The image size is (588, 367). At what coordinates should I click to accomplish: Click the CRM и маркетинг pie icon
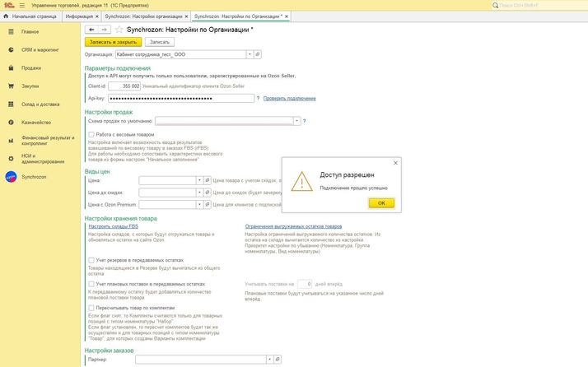click(x=11, y=49)
